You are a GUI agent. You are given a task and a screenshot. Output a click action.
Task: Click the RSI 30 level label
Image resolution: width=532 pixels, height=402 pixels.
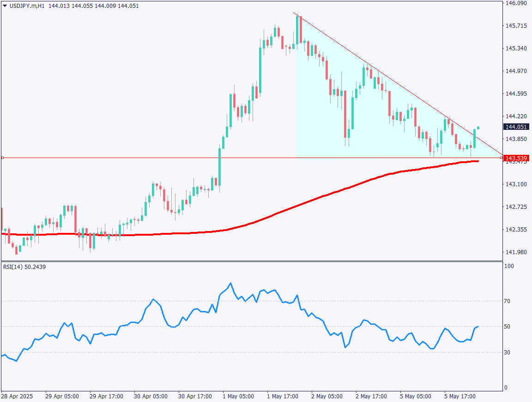tap(507, 353)
